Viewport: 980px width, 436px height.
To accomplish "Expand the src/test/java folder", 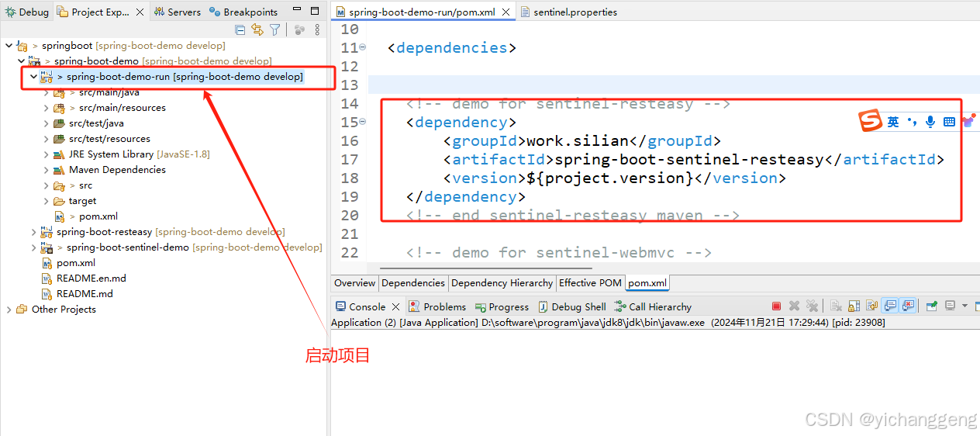I will click(46, 123).
